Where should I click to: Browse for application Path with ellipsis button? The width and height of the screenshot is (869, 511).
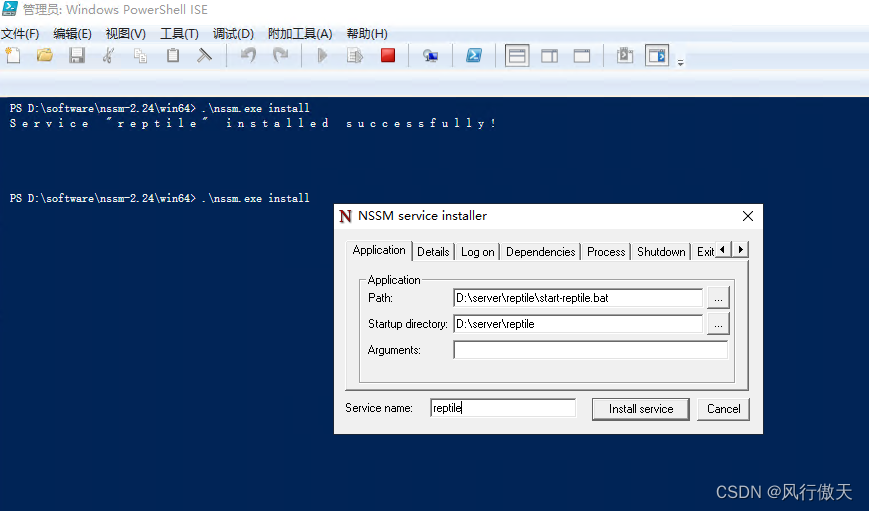[718, 298]
